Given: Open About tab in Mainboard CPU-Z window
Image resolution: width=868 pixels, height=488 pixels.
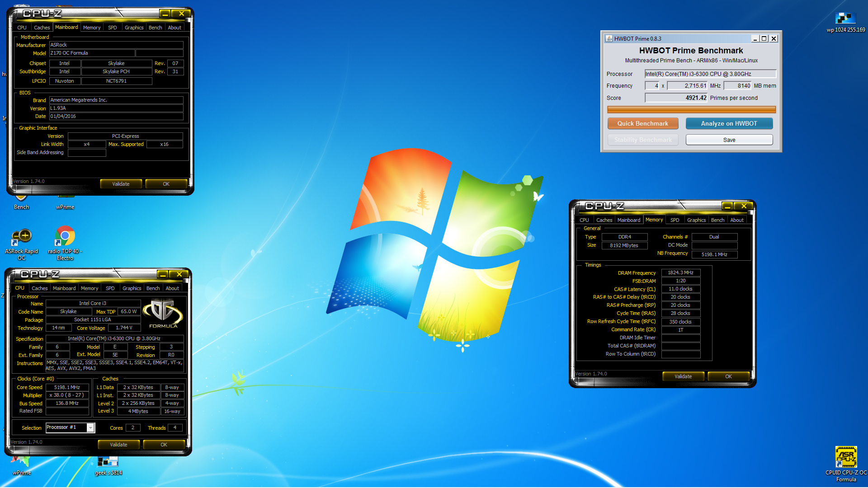Looking at the screenshot, I should click(175, 28).
